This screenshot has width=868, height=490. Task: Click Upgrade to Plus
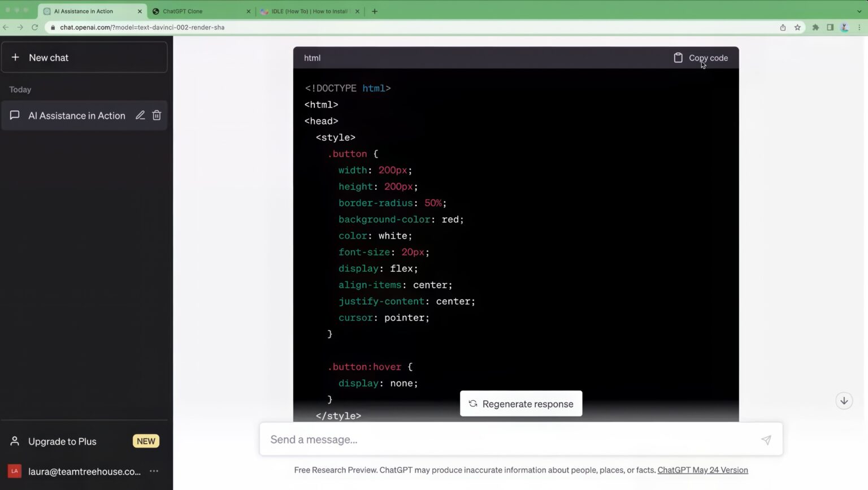62,441
